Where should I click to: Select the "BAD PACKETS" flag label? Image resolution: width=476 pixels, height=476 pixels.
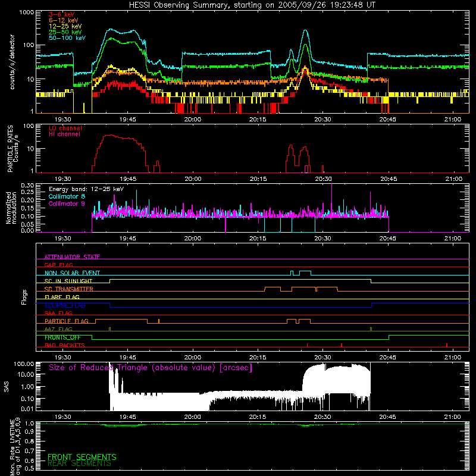click(65, 345)
